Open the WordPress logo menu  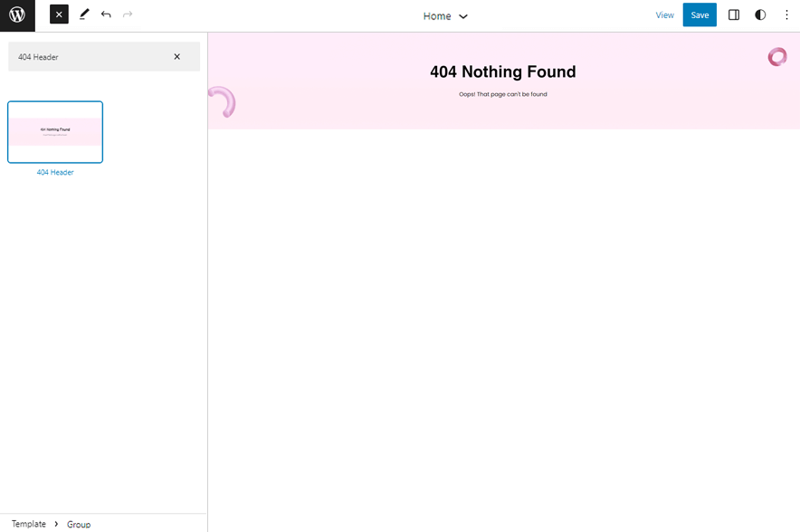[16, 15]
